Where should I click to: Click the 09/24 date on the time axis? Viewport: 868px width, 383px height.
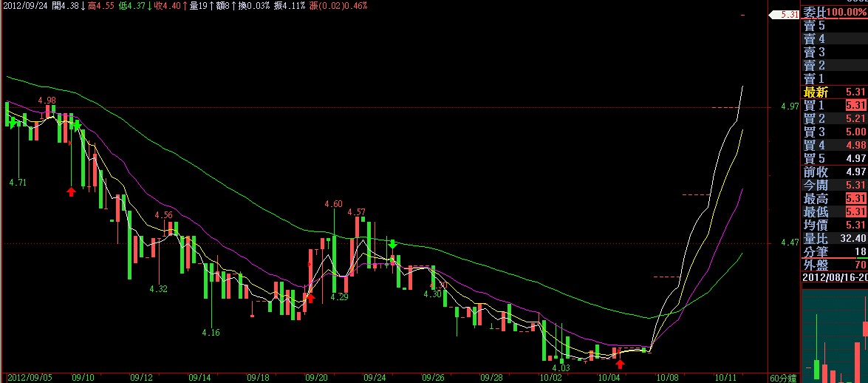coord(375,378)
